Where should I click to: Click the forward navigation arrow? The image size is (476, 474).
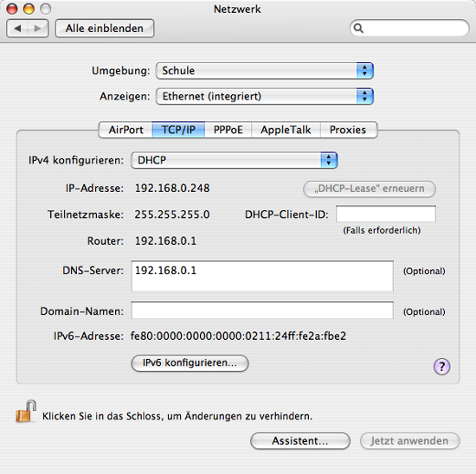(x=38, y=29)
